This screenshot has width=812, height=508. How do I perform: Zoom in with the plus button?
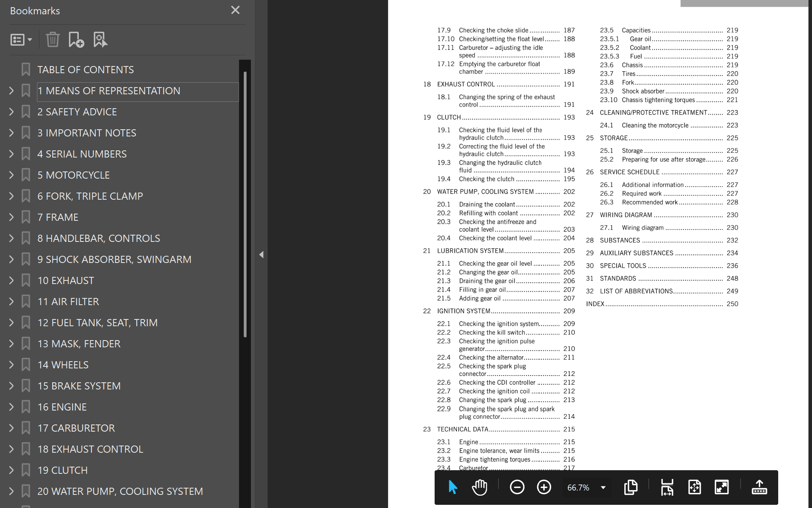pos(544,487)
